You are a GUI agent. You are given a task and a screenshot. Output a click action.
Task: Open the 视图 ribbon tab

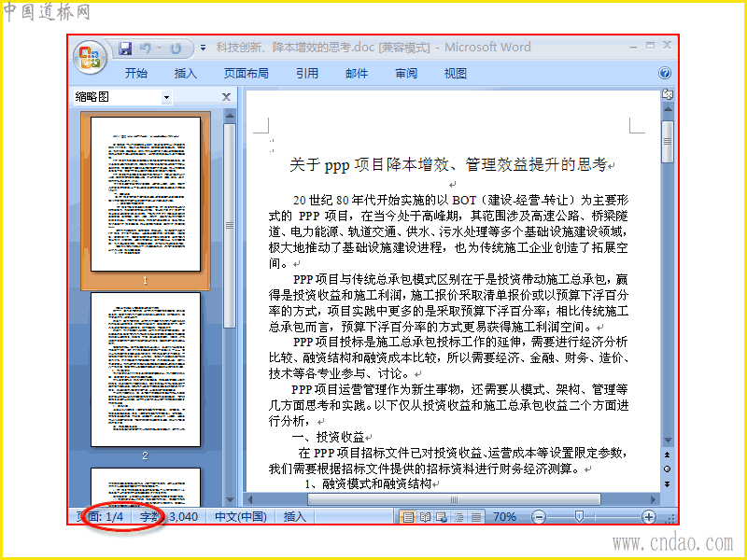click(455, 74)
